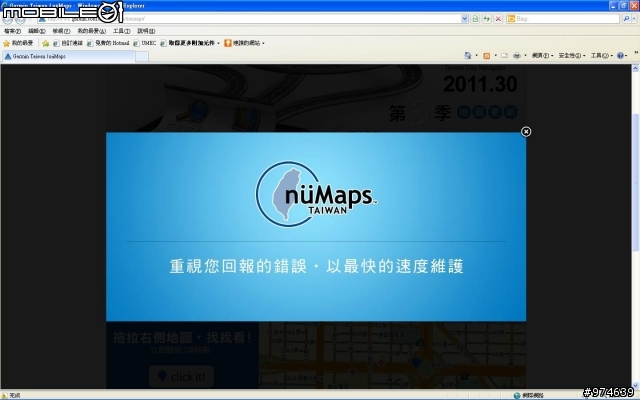This screenshot has width=640, height=400.
Task: Open the UMEC favorites bar link
Action: point(145,43)
